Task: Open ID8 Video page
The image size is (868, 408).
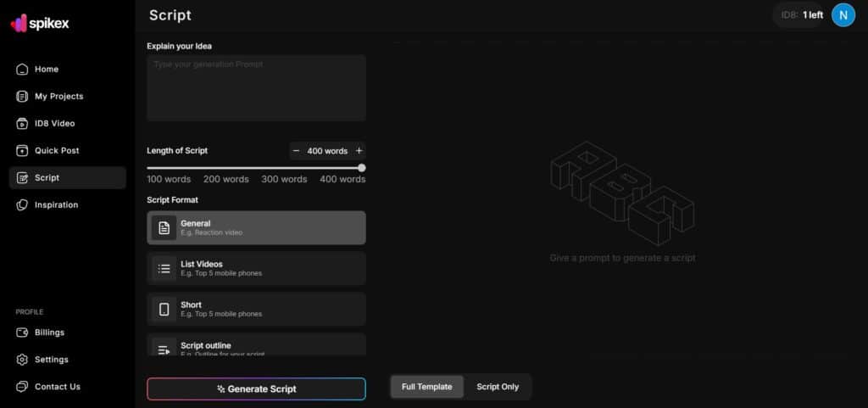Action: [68, 124]
